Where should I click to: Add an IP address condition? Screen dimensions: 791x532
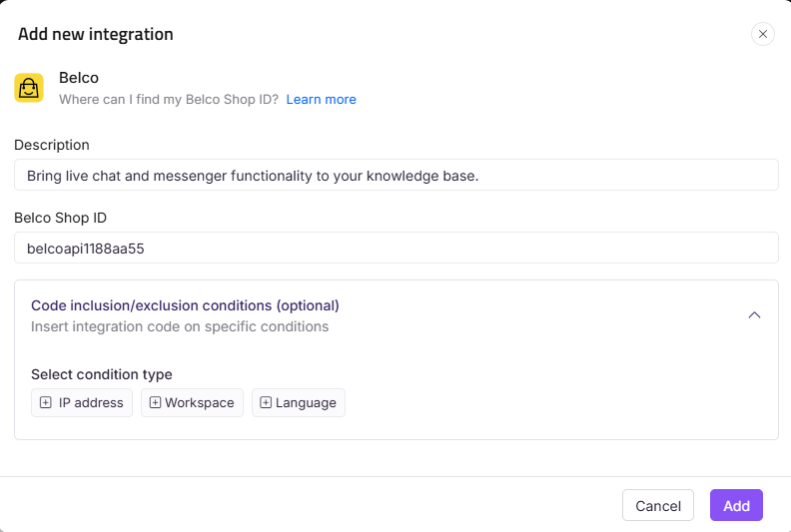pos(82,403)
